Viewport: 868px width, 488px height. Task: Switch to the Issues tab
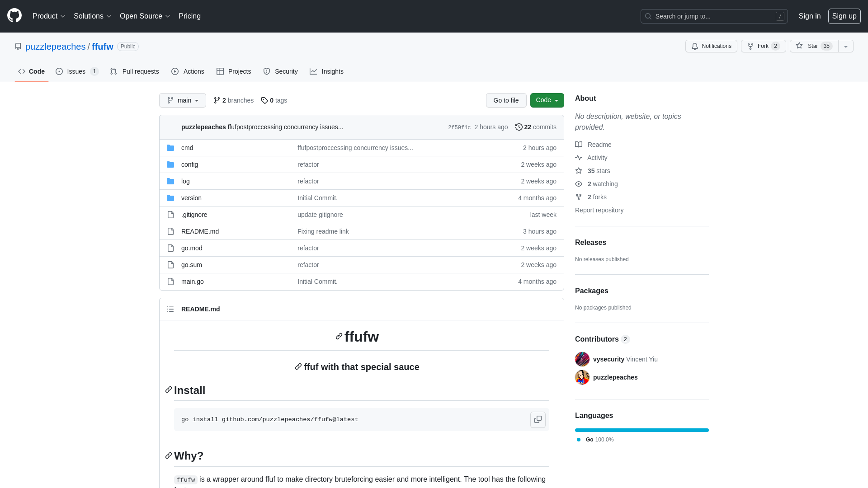[x=77, y=71]
